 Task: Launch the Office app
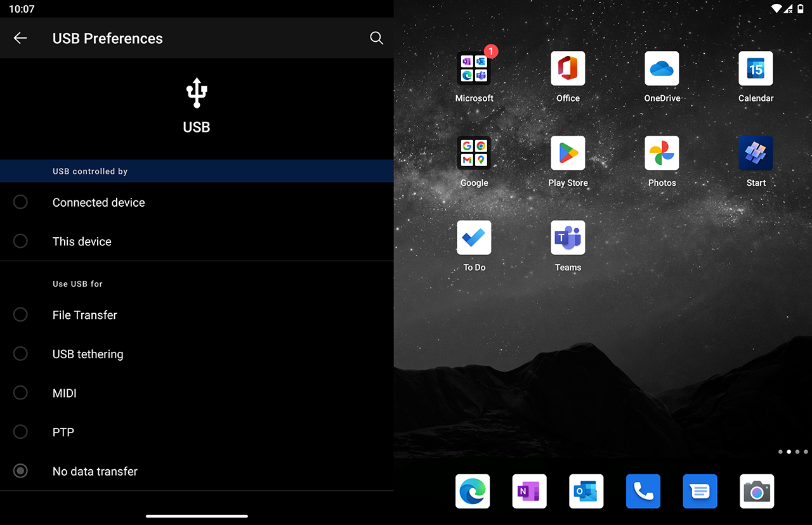[x=568, y=68]
